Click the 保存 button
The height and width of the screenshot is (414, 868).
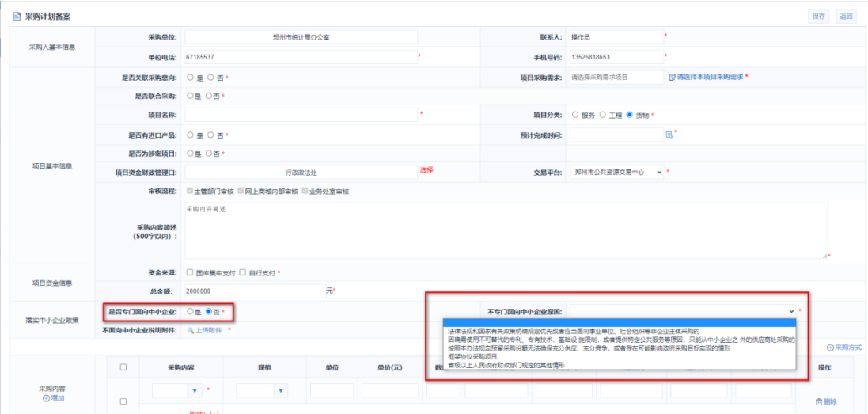pos(818,16)
